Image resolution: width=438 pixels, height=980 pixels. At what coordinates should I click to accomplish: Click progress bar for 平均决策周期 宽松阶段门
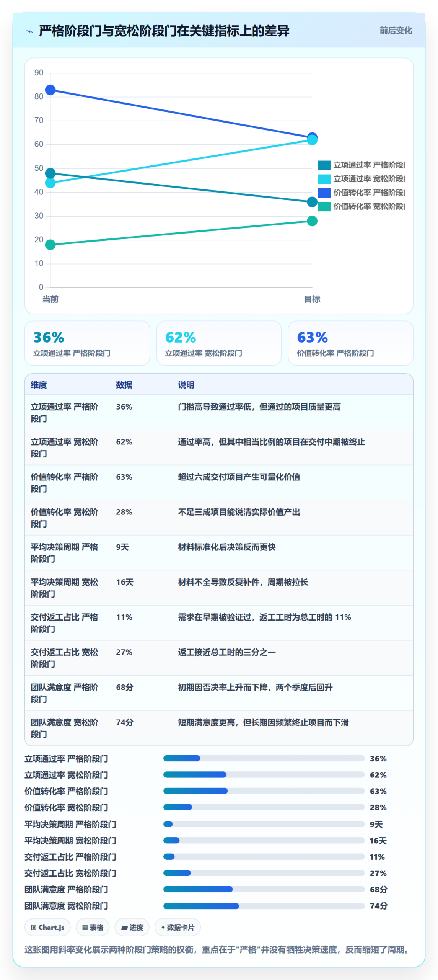(264, 841)
